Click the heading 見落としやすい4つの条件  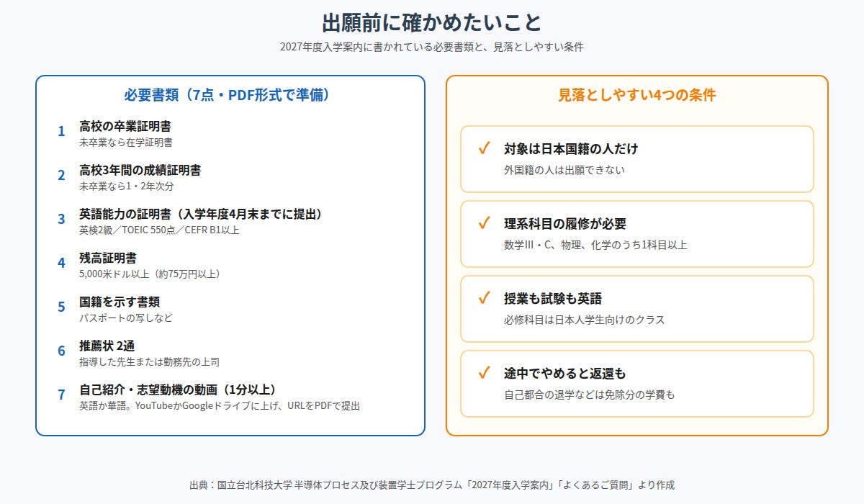pyautogui.click(x=637, y=95)
